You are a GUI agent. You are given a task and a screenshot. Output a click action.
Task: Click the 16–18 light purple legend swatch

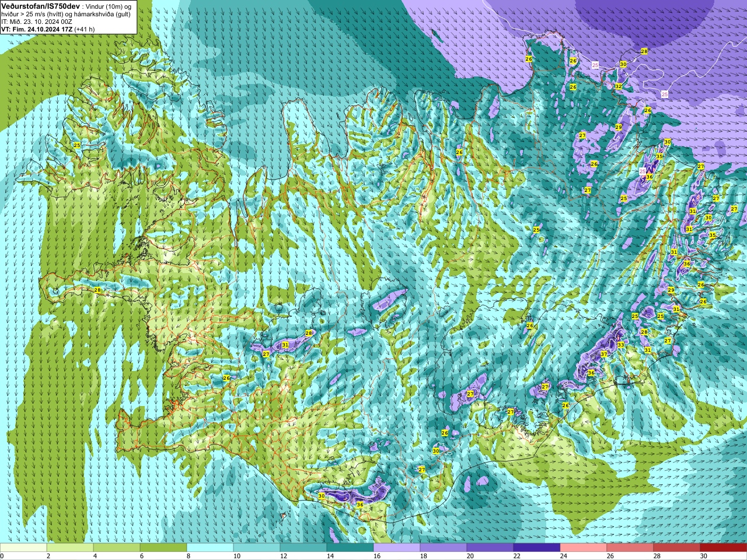397,548
